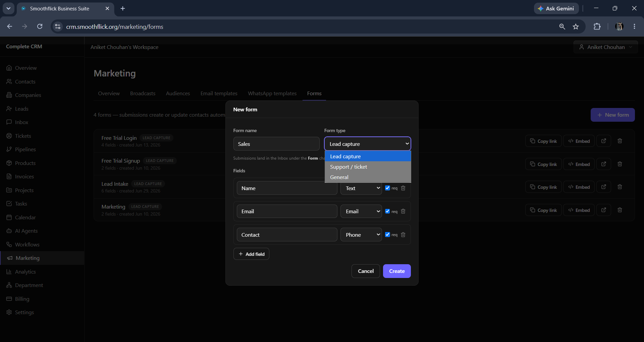Copy link for the Marketing form
This screenshot has width=644, height=342.
click(543, 210)
